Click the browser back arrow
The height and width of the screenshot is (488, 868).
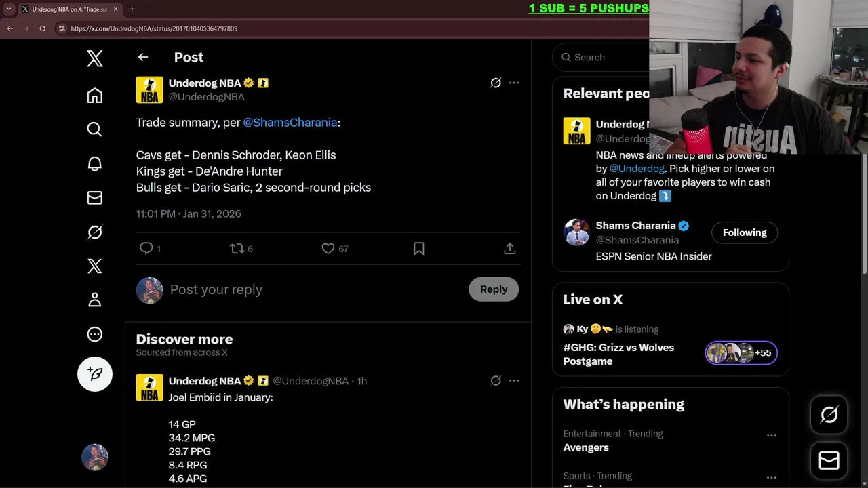click(9, 28)
